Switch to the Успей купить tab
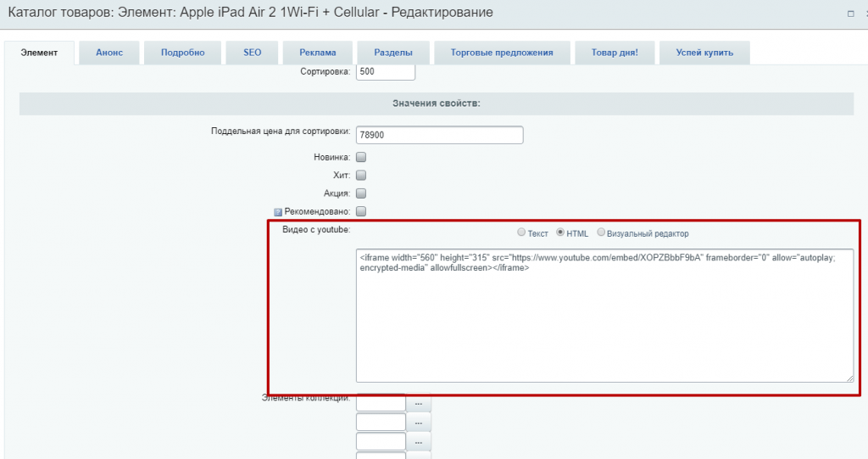The image size is (868, 459). click(x=704, y=53)
